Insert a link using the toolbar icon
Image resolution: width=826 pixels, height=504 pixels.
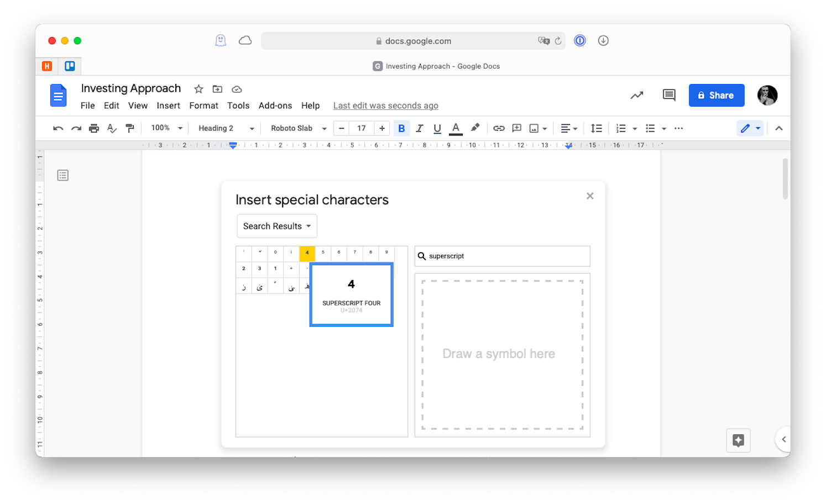498,128
